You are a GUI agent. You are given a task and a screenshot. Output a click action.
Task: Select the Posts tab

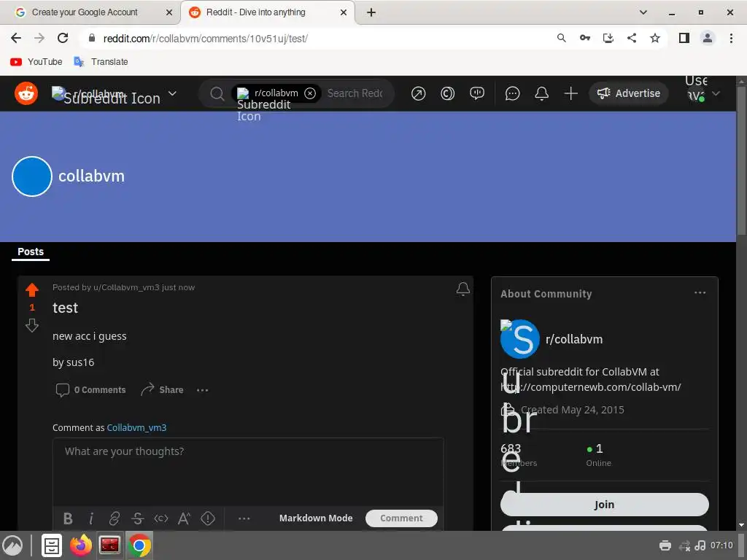(31, 252)
